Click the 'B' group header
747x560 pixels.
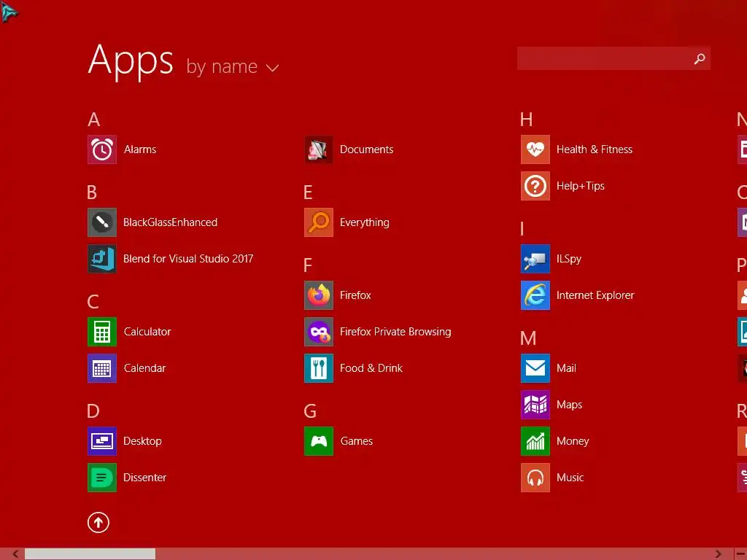click(92, 192)
